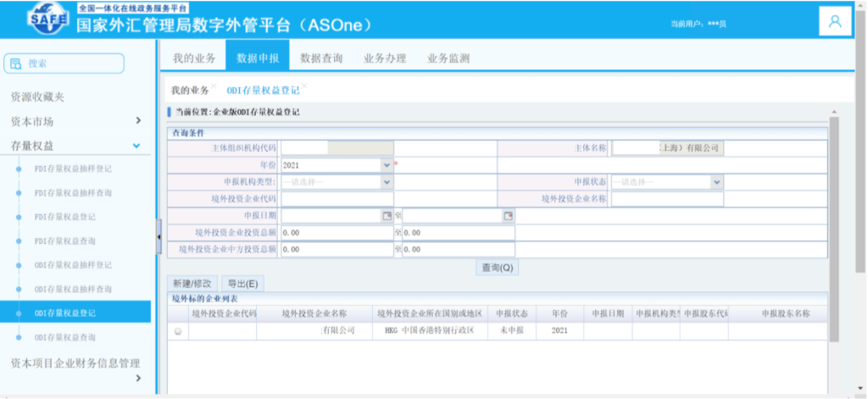Click the user profile icon
The width and height of the screenshot is (868, 399).
pyautogui.click(x=835, y=22)
